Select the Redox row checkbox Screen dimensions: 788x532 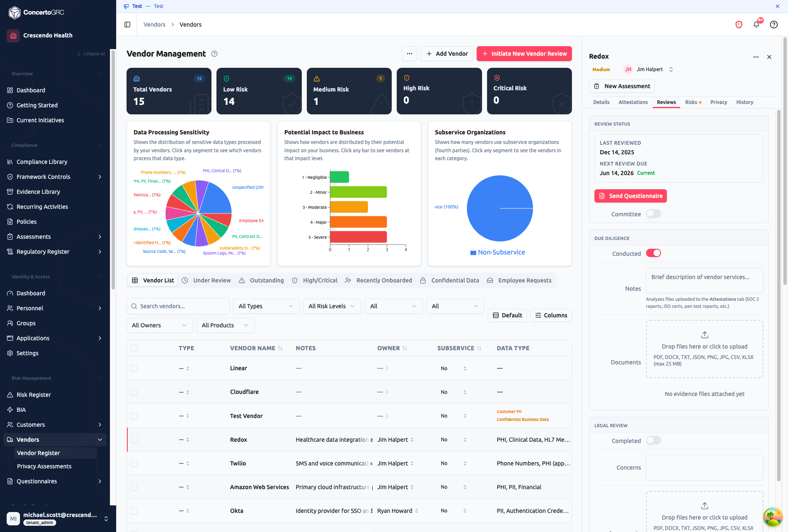[134, 440]
